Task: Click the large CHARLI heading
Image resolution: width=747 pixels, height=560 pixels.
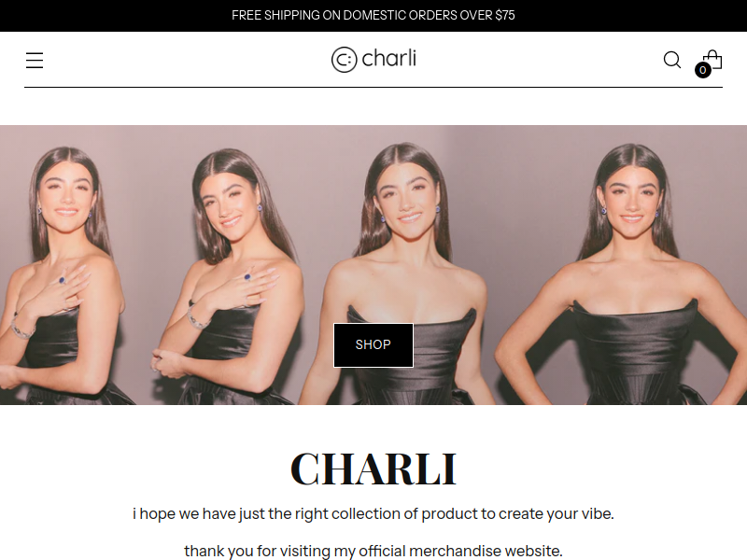Action: [373, 469]
